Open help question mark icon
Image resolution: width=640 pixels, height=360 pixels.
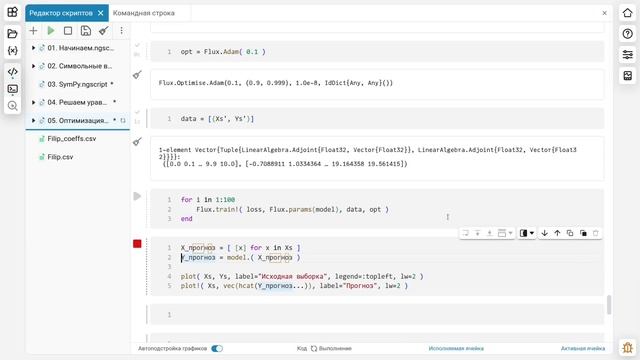pyautogui.click(x=627, y=34)
